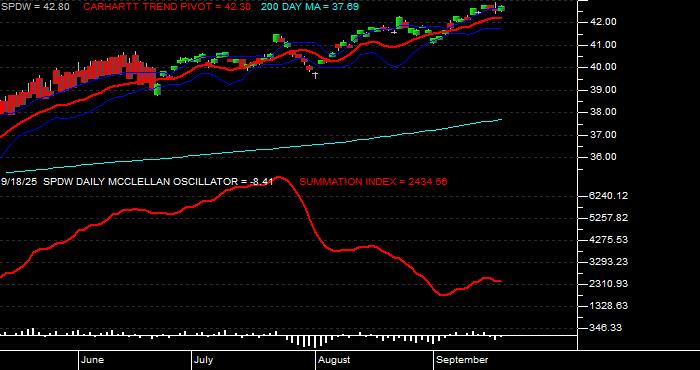This screenshot has width=700, height=370.
Task: Click the right end of cyan 200-day MA line
Action: point(501,120)
